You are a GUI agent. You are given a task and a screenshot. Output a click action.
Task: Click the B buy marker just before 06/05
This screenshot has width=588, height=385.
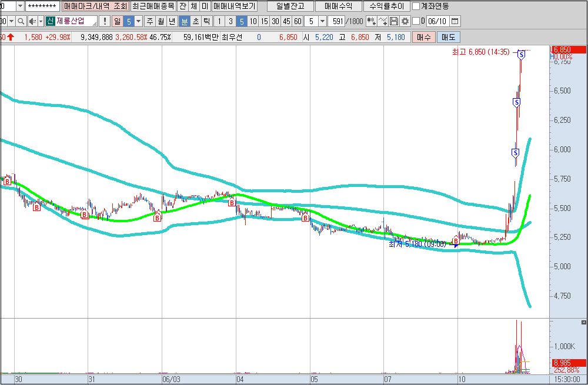306,218
